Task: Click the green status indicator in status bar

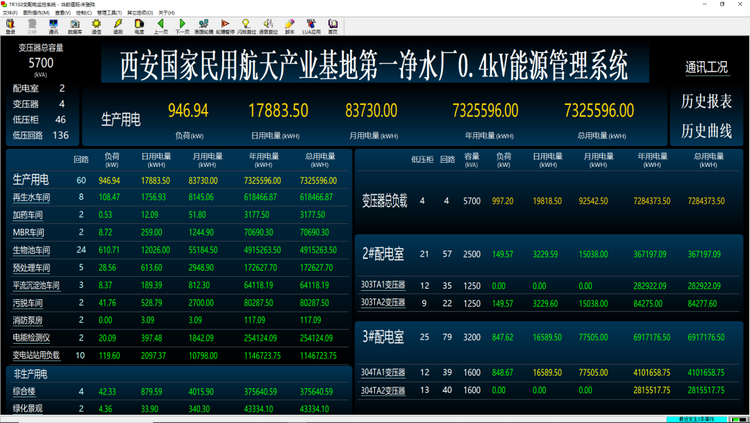Action: click(x=736, y=419)
